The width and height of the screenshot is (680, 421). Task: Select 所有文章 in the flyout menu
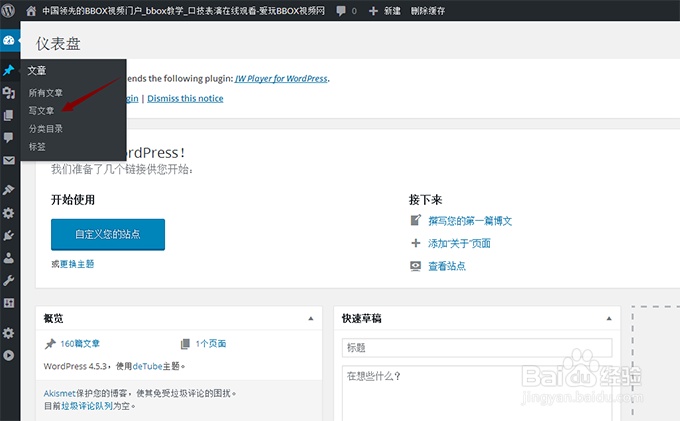tap(46, 93)
